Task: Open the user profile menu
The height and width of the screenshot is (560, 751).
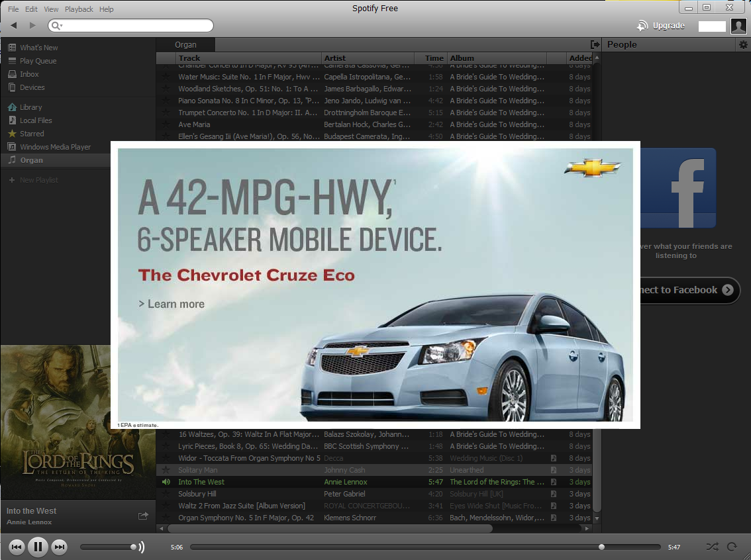Action: pos(738,26)
